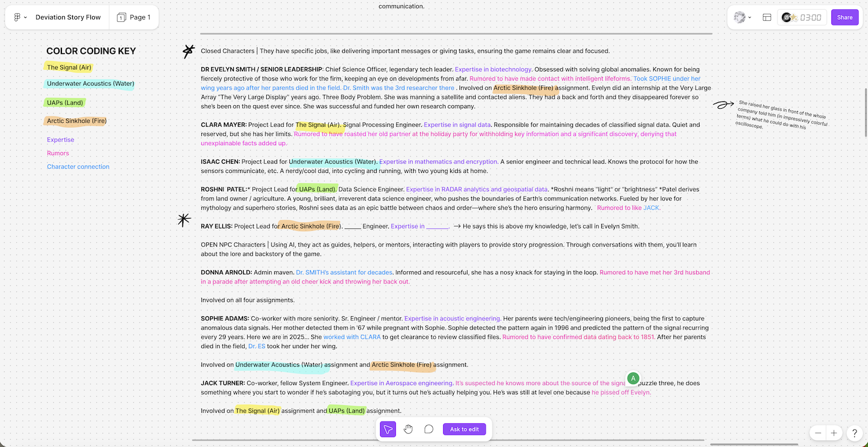868x447 pixels.
Task: Click the RAY ELLIS: character name
Action: pyautogui.click(x=217, y=227)
